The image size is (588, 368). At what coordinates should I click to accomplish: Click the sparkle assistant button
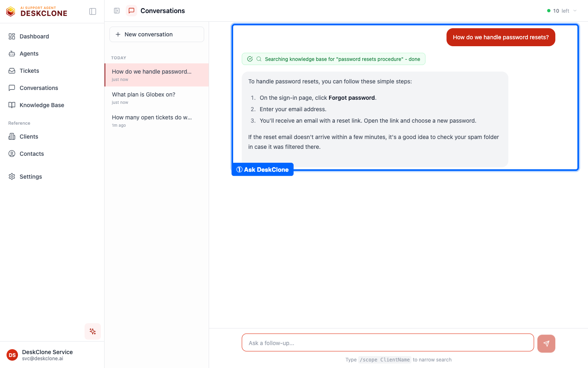pos(93,331)
